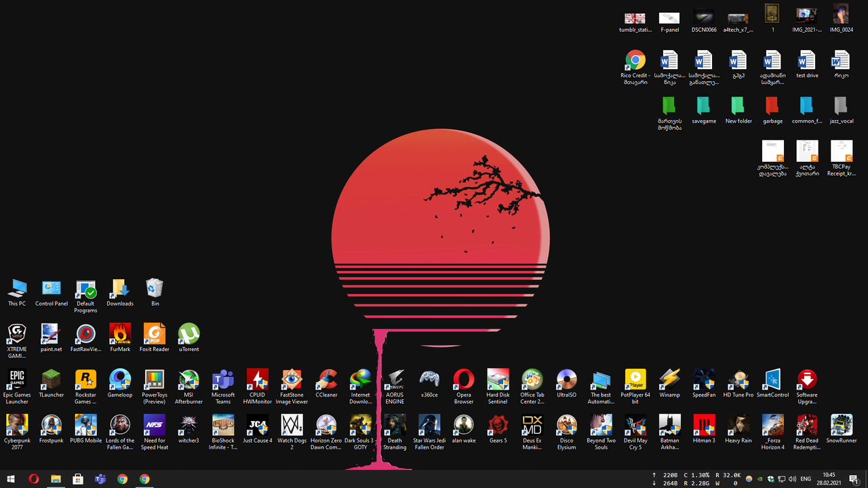Open the Windows Defender tray icon
Image resolution: width=868 pixels, height=488 pixels.
click(772, 479)
